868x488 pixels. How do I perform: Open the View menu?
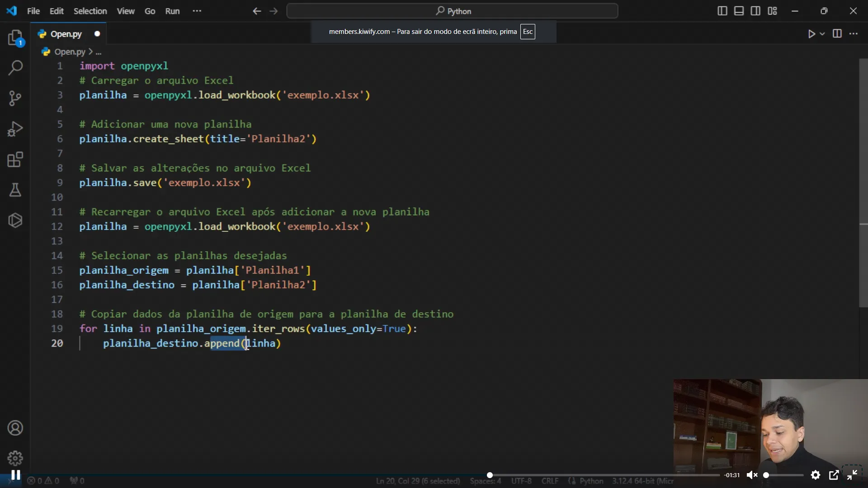[x=126, y=11]
